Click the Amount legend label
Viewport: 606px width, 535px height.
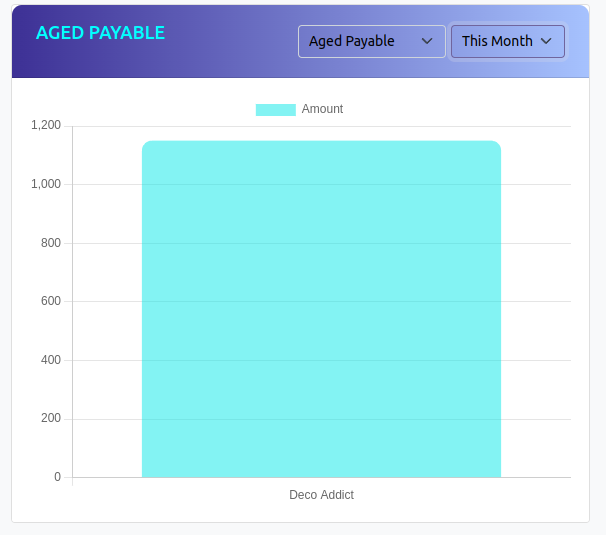(x=322, y=109)
